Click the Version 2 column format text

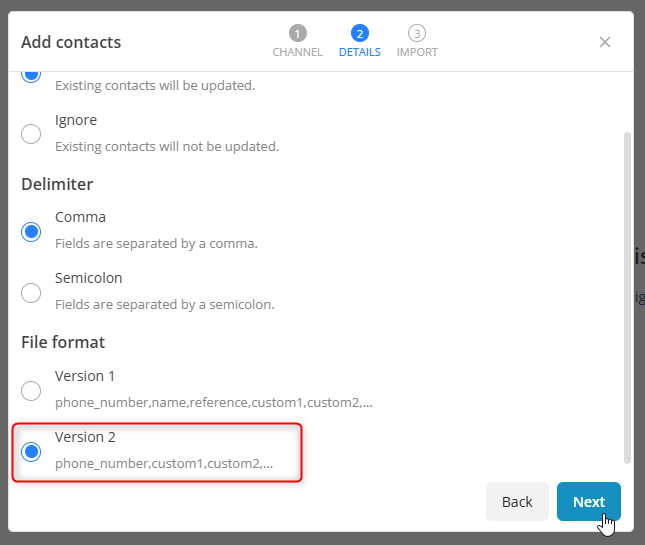[x=164, y=464]
